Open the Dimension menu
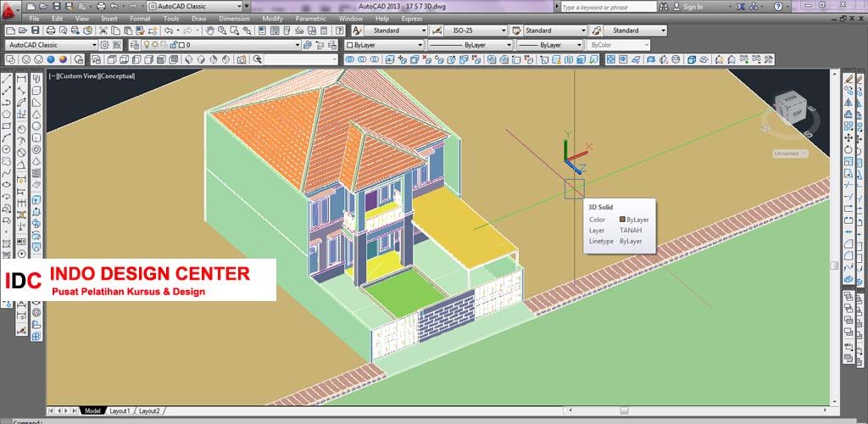This screenshot has width=868, height=424. pos(234,19)
